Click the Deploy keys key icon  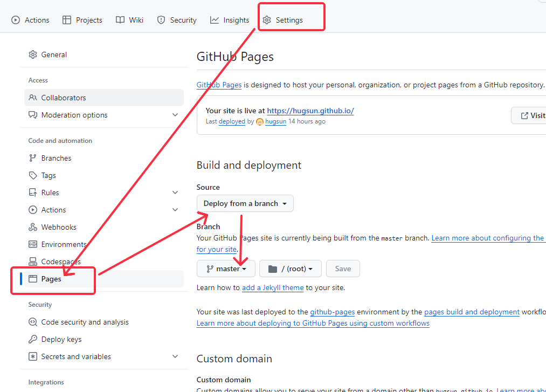click(33, 339)
